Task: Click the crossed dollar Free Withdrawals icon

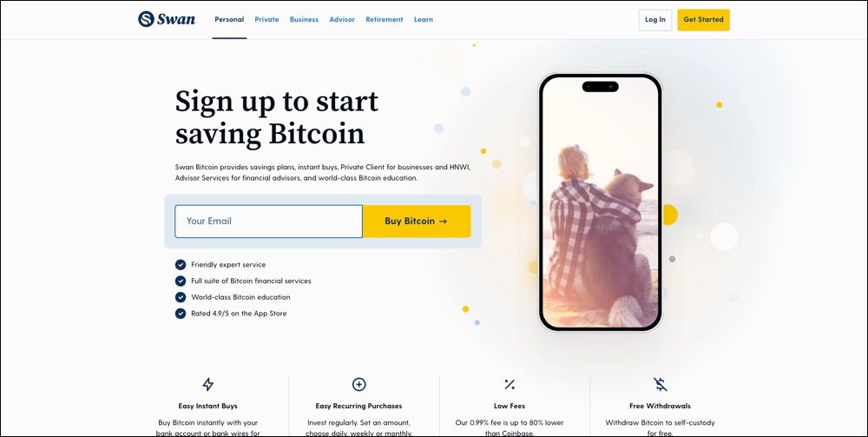Action: click(660, 384)
